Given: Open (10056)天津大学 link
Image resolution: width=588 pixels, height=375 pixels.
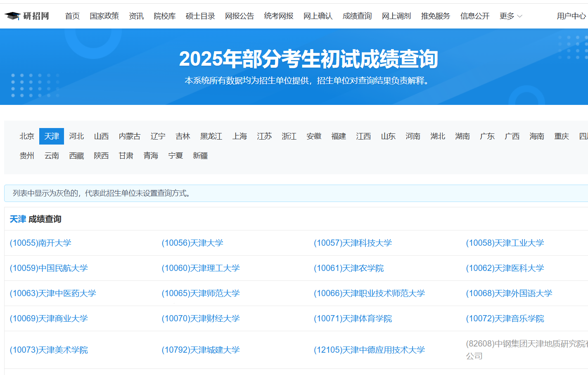Looking at the screenshot, I should coord(192,243).
